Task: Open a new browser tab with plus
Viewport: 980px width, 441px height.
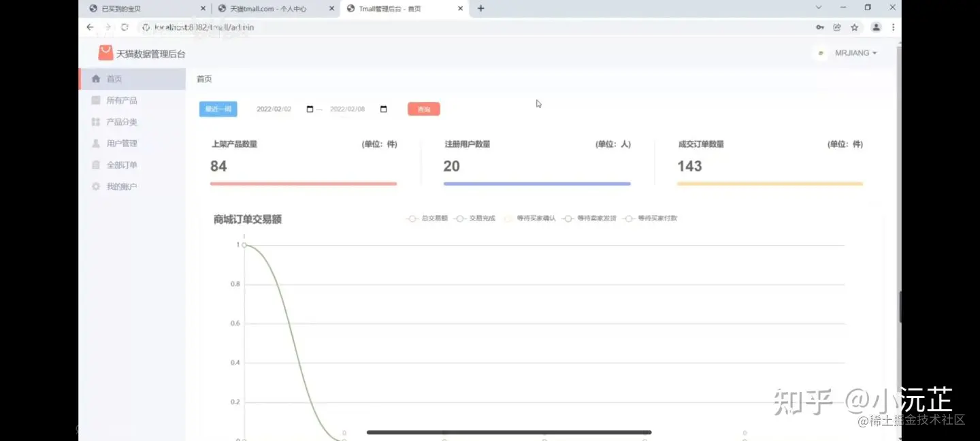Action: pyautogui.click(x=481, y=8)
